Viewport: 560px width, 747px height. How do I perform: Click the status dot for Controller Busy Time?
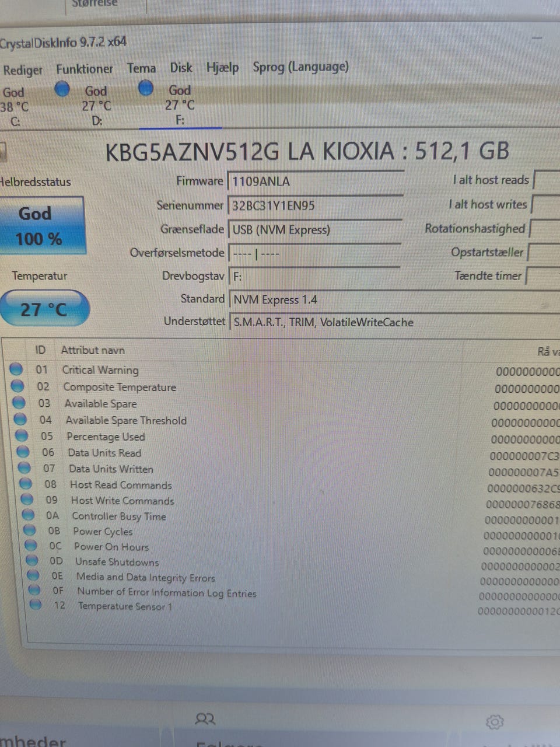click(x=28, y=515)
